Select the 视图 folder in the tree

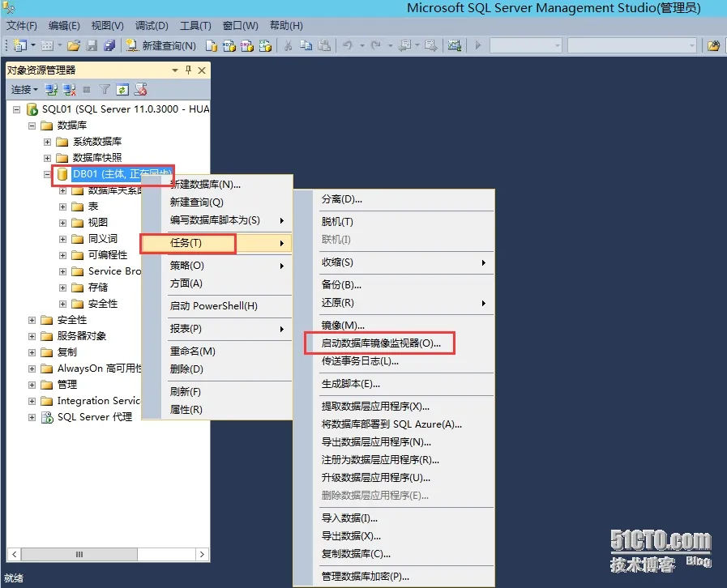[x=97, y=223]
